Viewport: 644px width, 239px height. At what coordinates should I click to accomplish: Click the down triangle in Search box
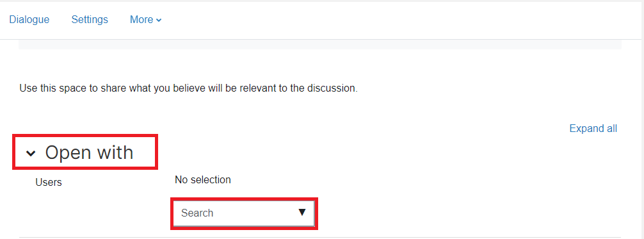(302, 212)
